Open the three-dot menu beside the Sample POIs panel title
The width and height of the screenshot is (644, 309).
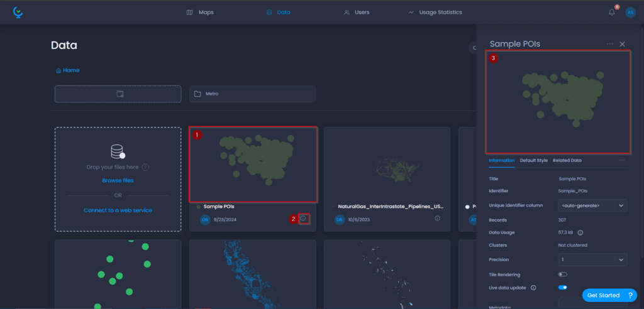coord(610,44)
